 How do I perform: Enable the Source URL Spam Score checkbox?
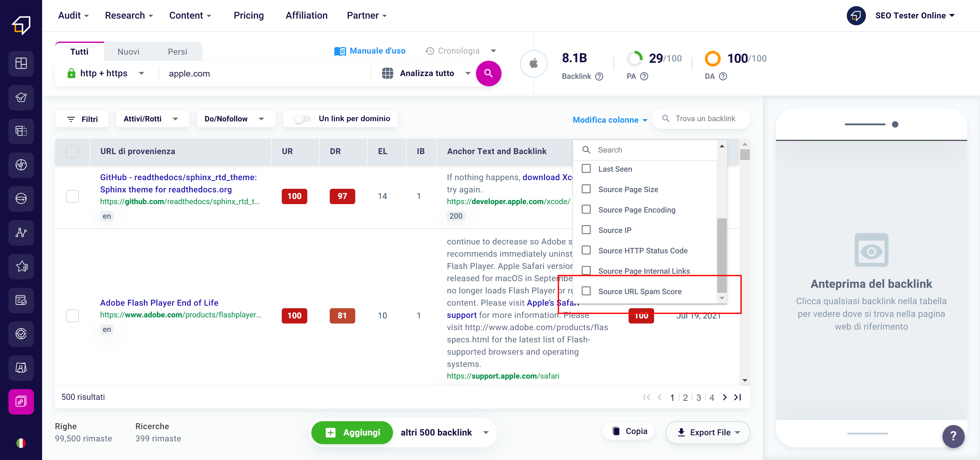586,291
